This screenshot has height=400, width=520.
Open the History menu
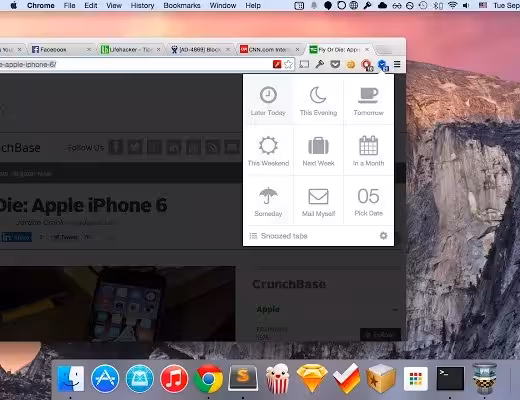142,5
